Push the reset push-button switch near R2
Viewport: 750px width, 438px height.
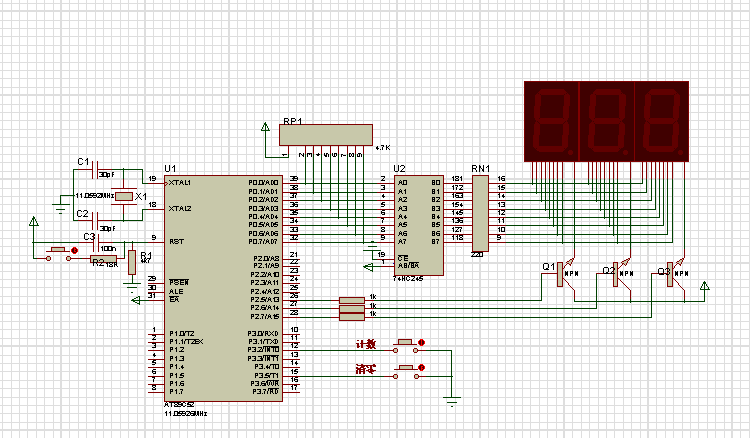(x=58, y=253)
